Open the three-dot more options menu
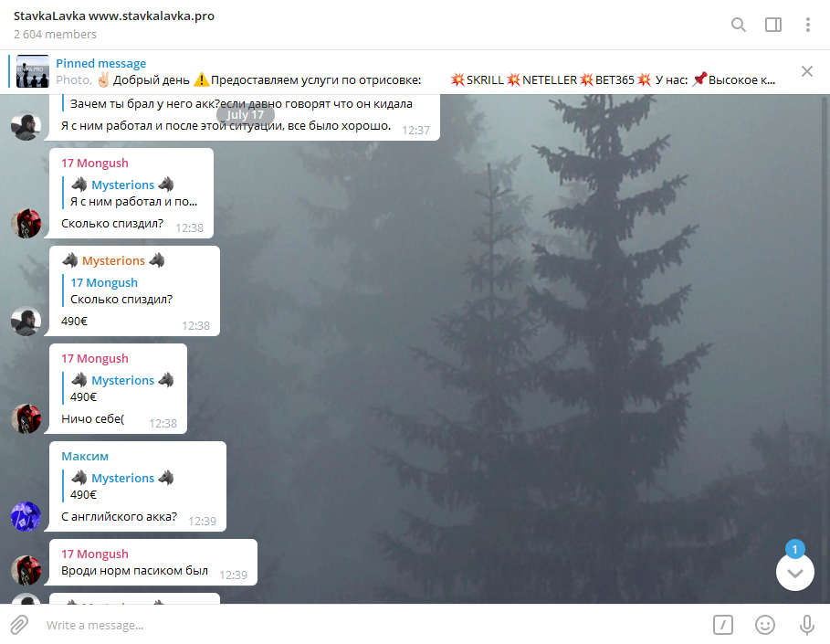This screenshot has height=644, width=830. 808,25
